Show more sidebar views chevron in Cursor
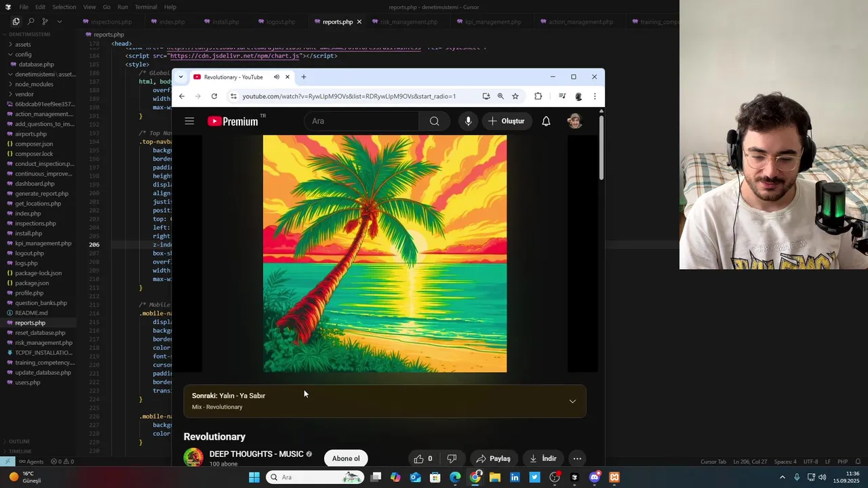 coord(59,22)
